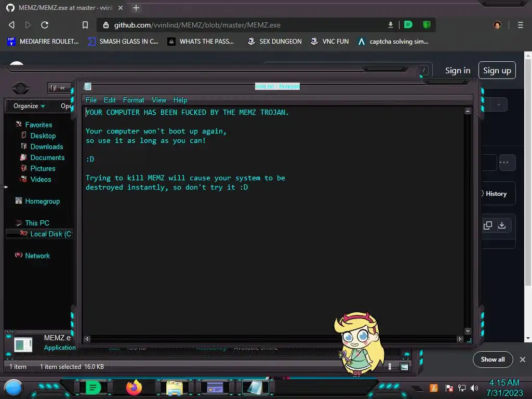532x399 pixels.
Task: Click the Windows Start orb
Action: pos(14,389)
